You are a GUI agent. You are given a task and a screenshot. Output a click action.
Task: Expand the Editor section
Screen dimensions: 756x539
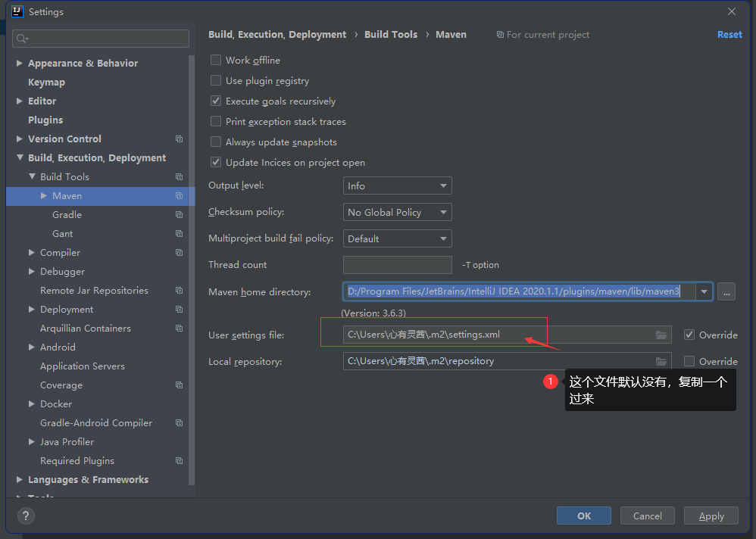click(19, 101)
